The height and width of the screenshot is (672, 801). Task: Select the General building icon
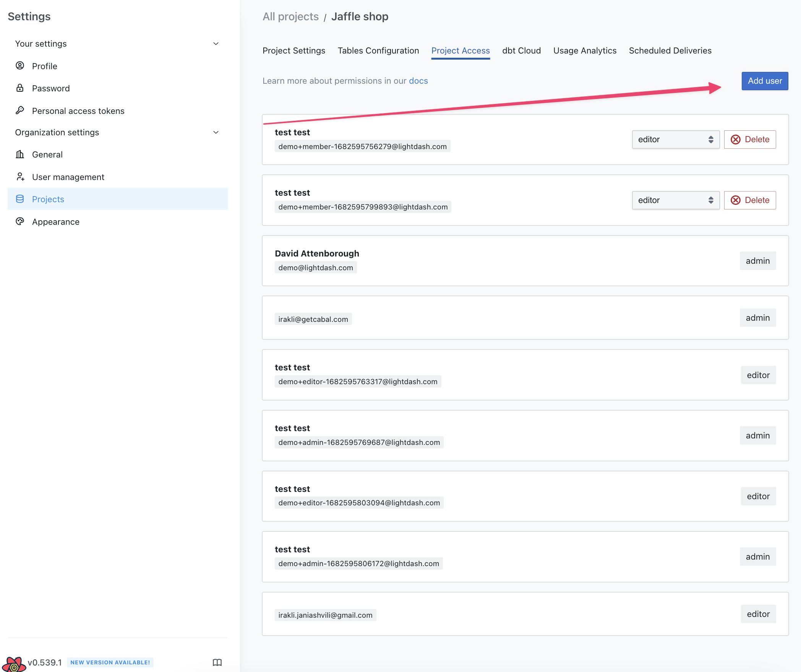click(20, 154)
